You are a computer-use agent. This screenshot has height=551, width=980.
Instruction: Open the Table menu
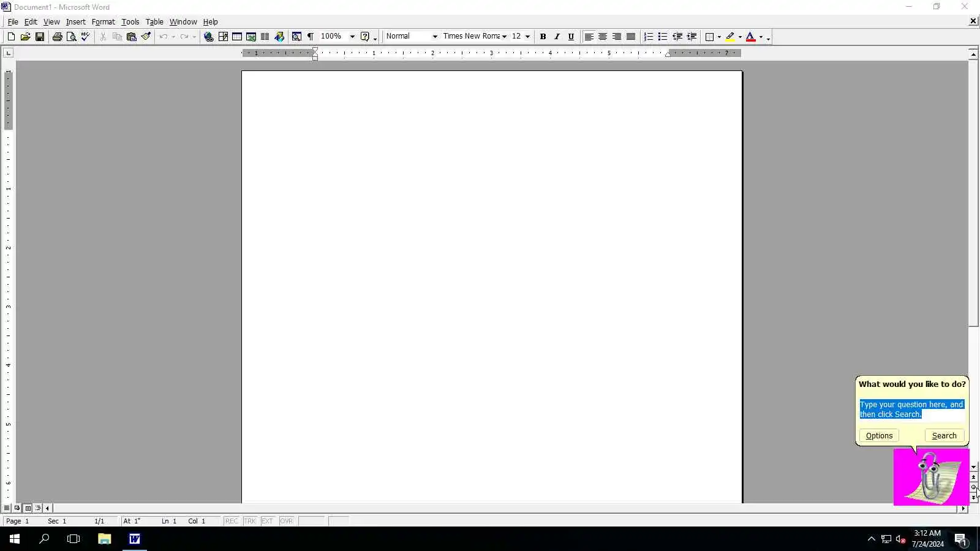154,21
